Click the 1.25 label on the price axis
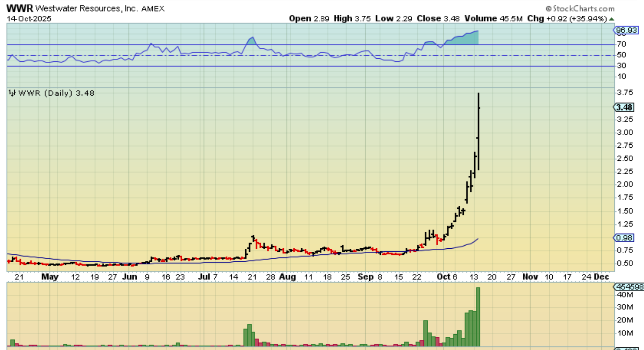Image resolution: width=644 pixels, height=350 pixels. [x=625, y=224]
